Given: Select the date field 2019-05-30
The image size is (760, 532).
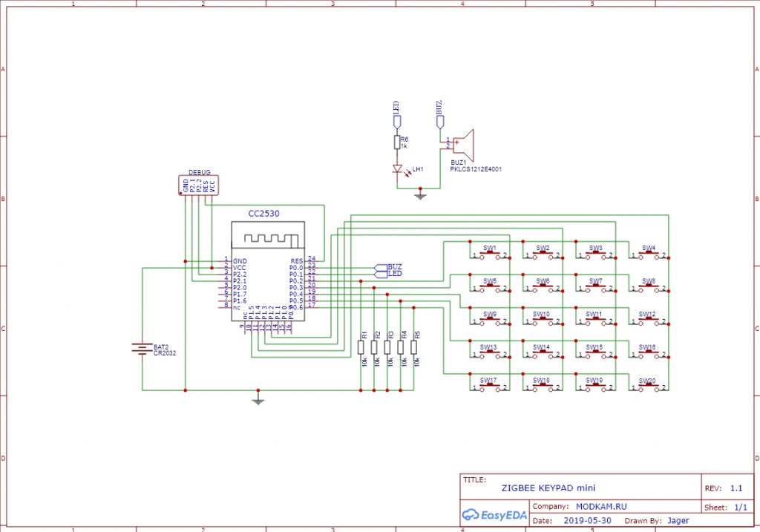Looking at the screenshot, I should 588,521.
